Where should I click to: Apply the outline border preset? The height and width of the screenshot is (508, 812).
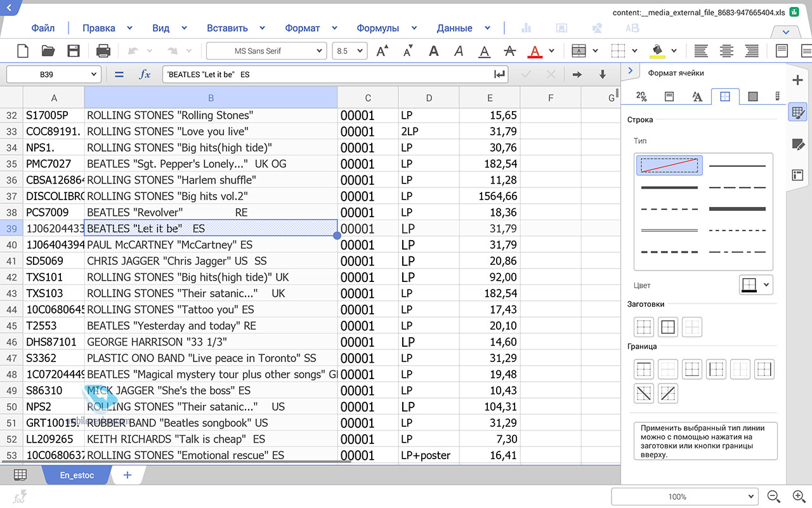668,327
